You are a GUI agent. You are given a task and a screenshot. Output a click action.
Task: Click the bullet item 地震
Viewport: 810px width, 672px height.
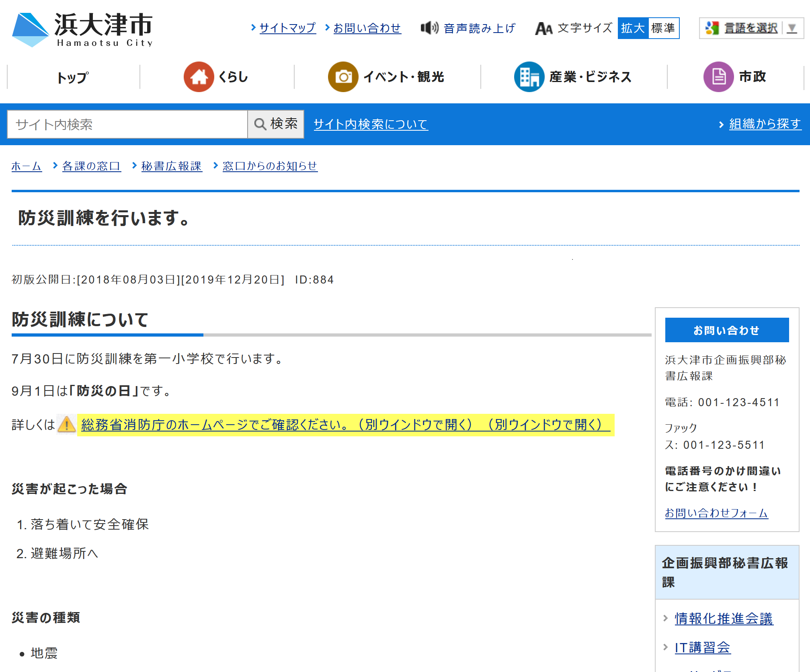point(44,653)
